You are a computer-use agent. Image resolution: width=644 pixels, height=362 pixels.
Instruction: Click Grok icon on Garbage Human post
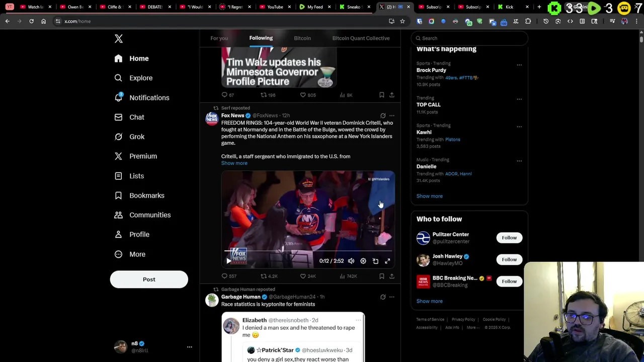point(383,297)
